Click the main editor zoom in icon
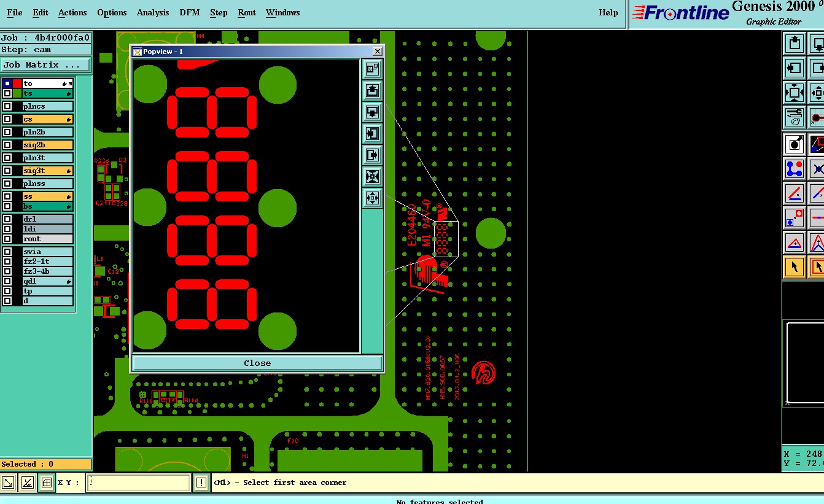 click(x=795, y=93)
